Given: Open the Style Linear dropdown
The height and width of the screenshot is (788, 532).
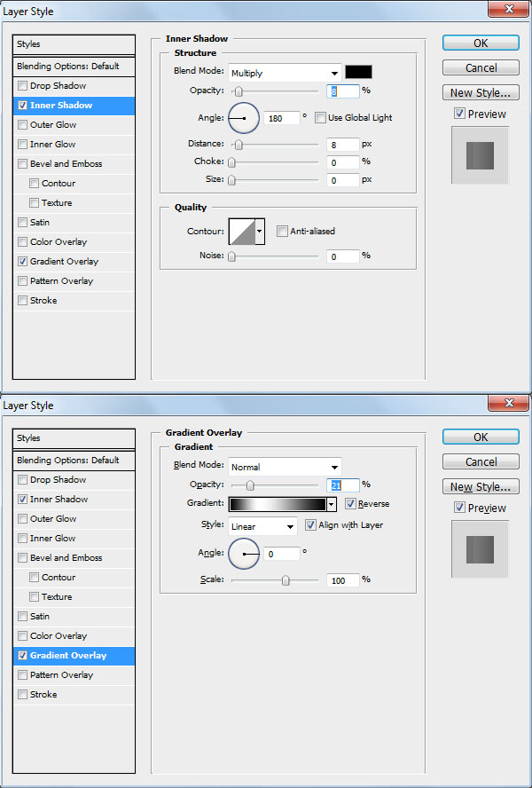Looking at the screenshot, I should (262, 527).
